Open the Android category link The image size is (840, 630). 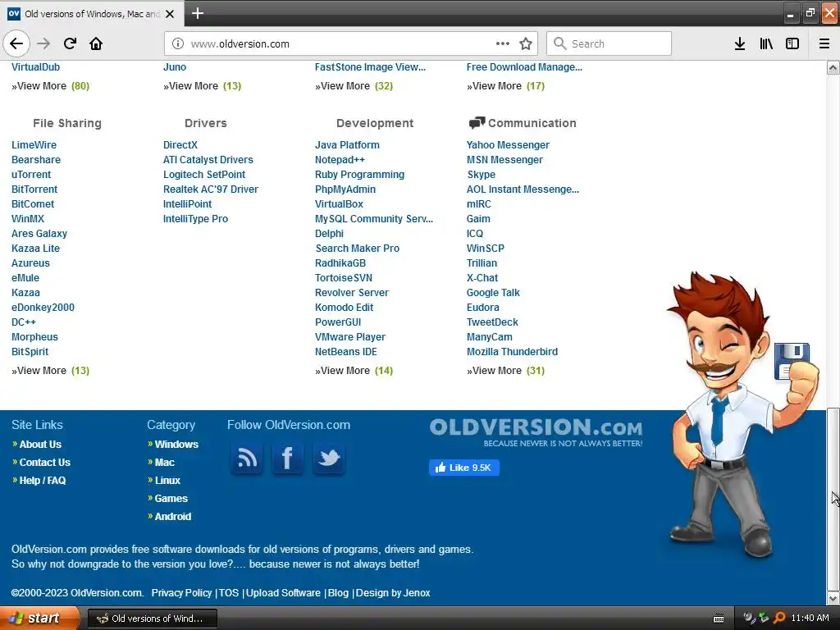(x=172, y=517)
